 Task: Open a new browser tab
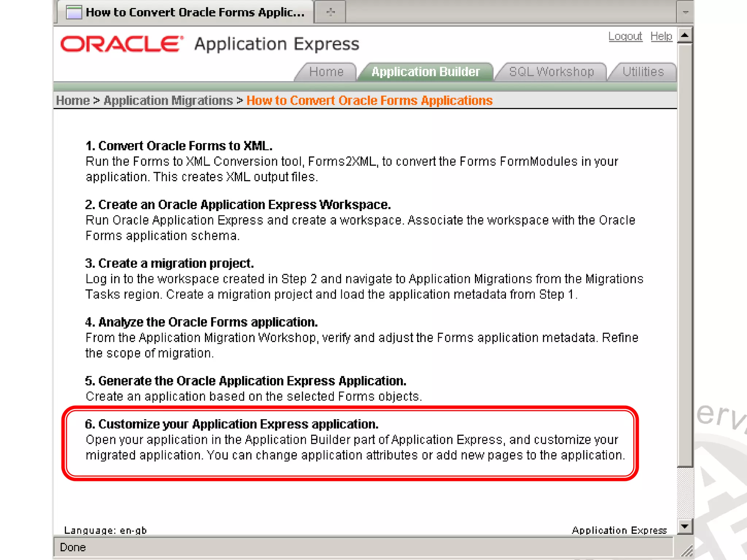click(330, 12)
